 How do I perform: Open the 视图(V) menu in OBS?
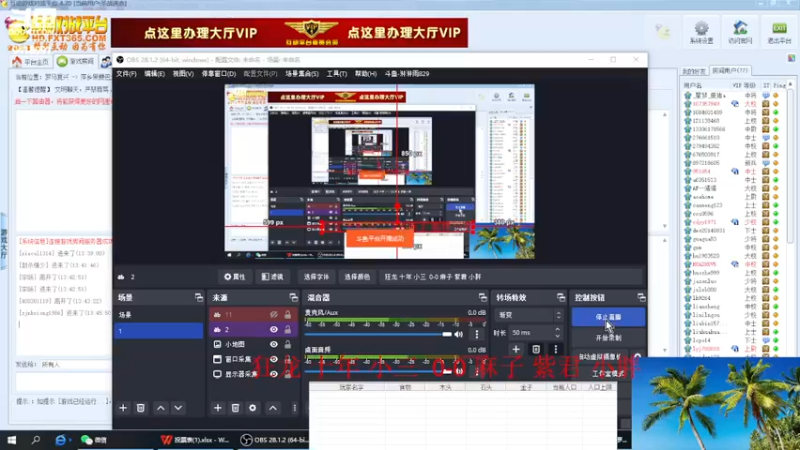183,74
